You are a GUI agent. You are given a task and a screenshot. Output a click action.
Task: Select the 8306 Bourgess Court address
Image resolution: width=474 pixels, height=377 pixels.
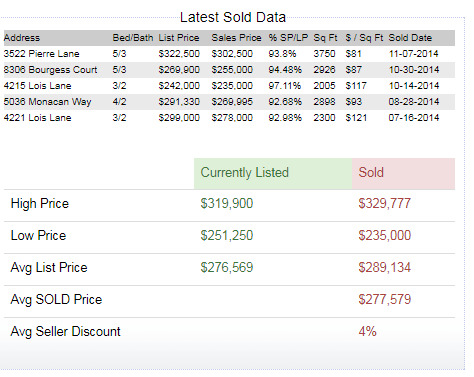coord(50,70)
